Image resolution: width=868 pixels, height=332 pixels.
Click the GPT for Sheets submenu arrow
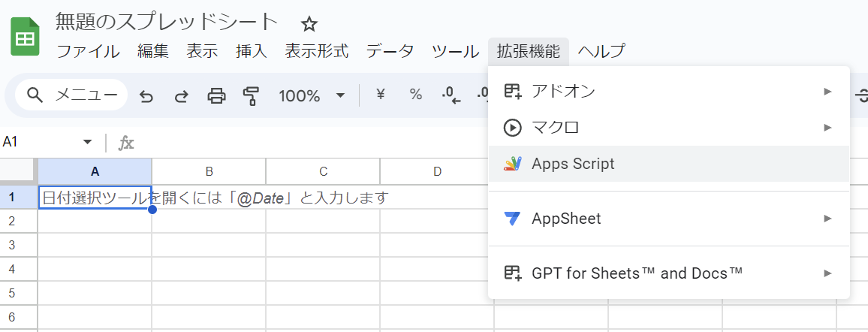click(x=827, y=272)
